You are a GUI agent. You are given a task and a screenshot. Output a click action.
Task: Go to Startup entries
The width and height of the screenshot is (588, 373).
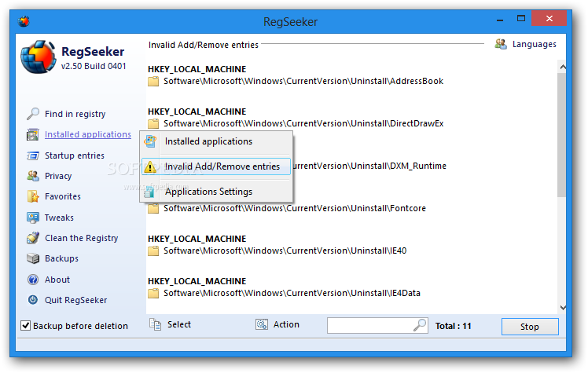(75, 155)
